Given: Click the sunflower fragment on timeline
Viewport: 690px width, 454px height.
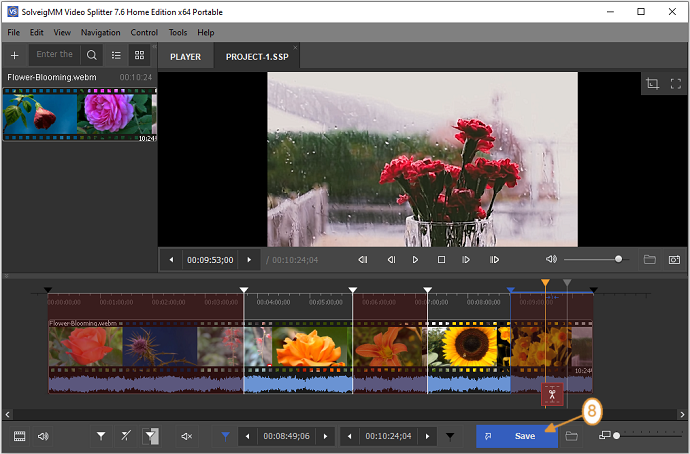Looking at the screenshot, I should (469, 347).
